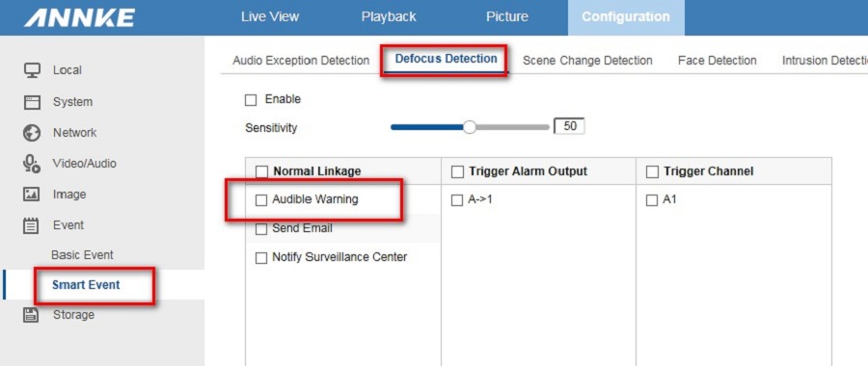Screen dimensions: 868x366
Task: Open the Storage floppy disk icon
Action: pyautogui.click(x=32, y=315)
